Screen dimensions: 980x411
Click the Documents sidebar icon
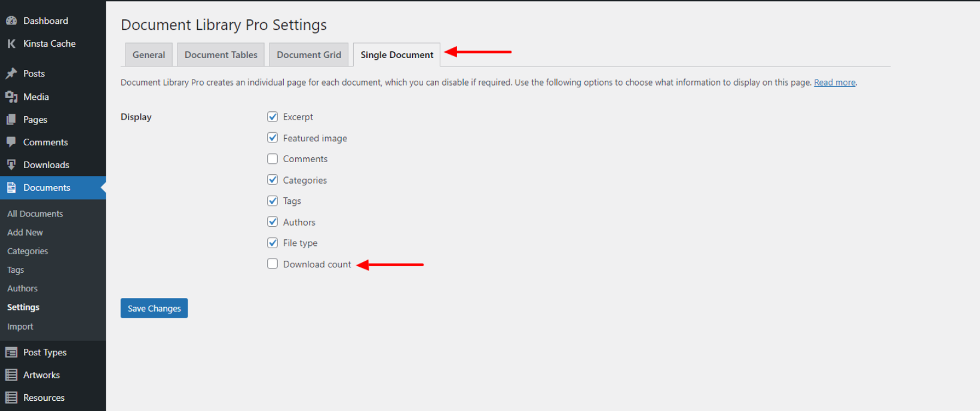tap(11, 187)
